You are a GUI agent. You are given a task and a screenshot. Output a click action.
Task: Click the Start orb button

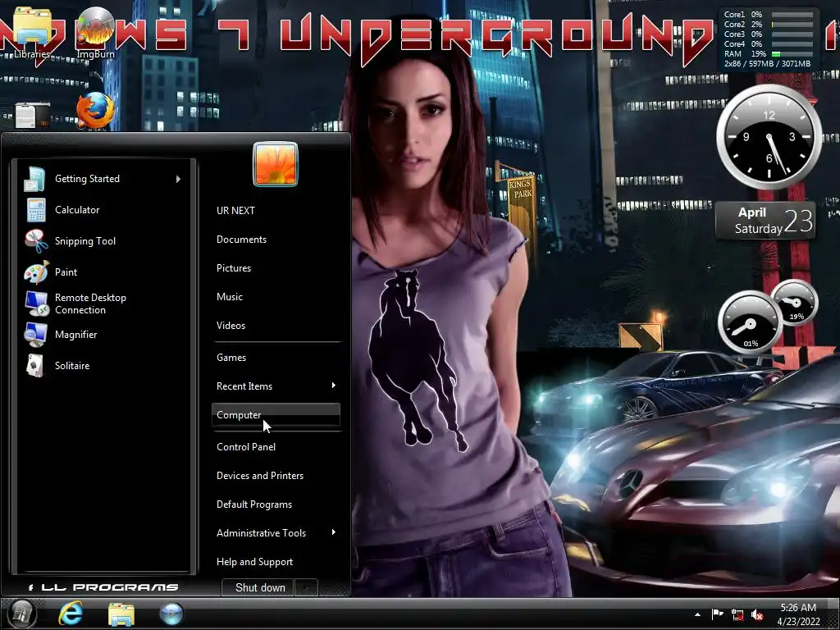point(21,614)
